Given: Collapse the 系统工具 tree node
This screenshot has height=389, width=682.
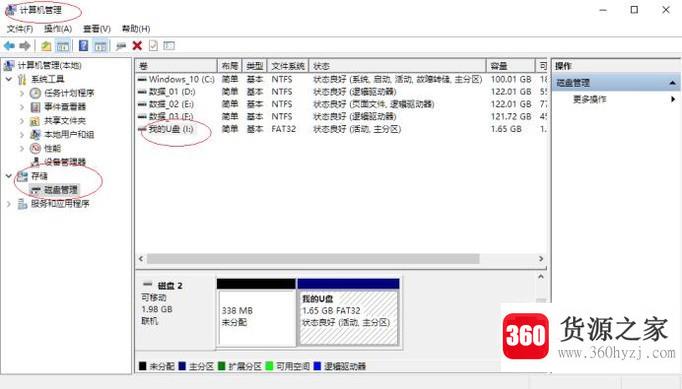Looking at the screenshot, I should point(9,79).
